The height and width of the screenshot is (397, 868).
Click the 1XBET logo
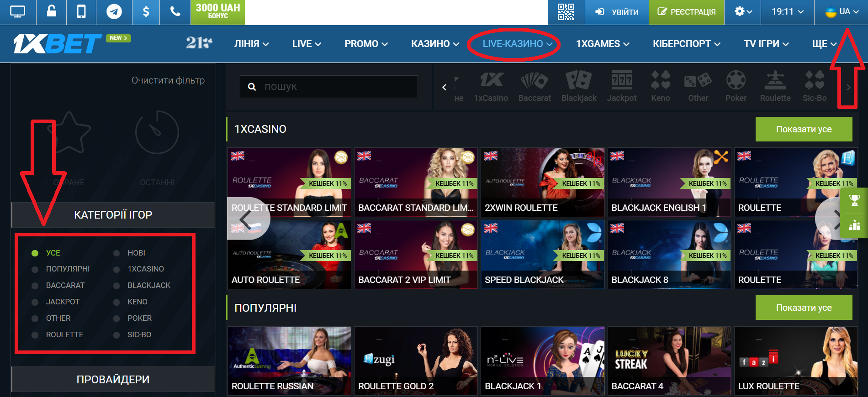pos(58,44)
